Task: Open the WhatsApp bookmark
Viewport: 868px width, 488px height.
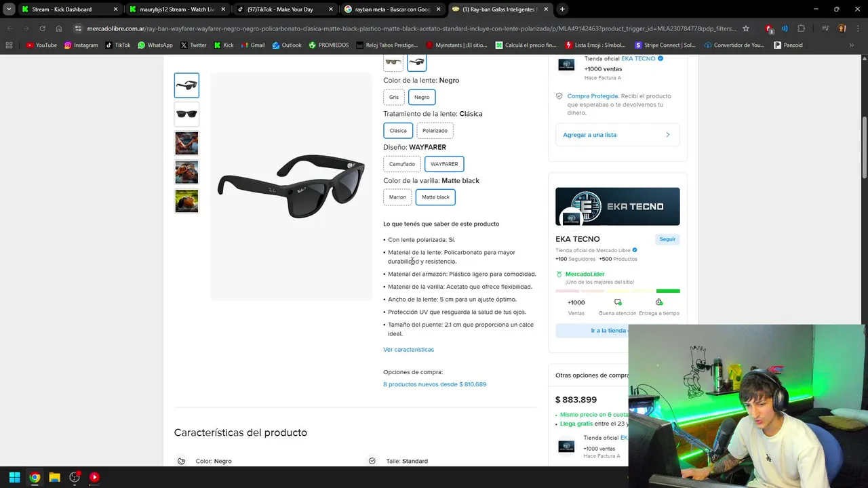Action: click(x=155, y=45)
